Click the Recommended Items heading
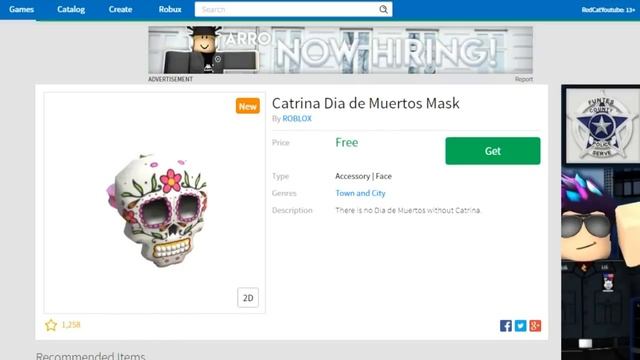The height and width of the screenshot is (360, 640). pyautogui.click(x=91, y=356)
